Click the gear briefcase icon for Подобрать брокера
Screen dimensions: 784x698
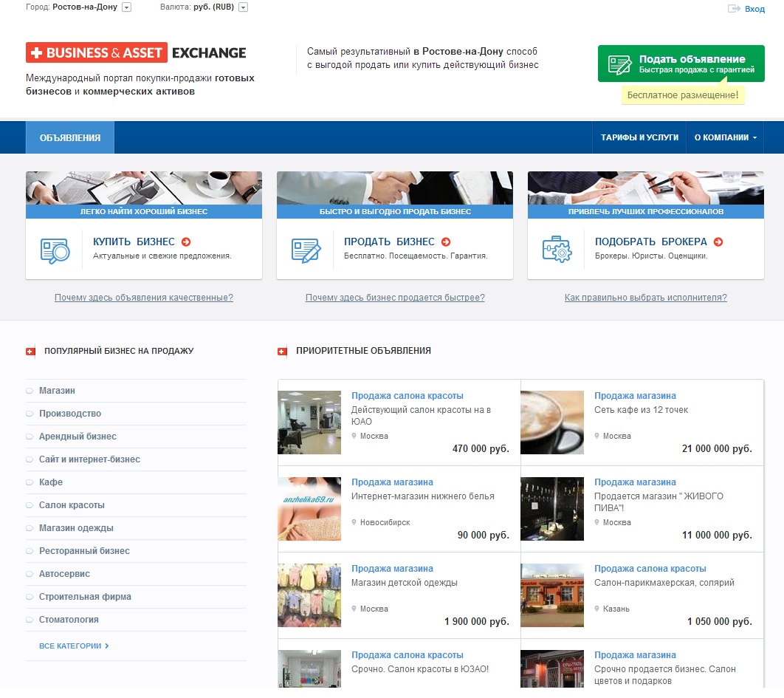point(557,249)
